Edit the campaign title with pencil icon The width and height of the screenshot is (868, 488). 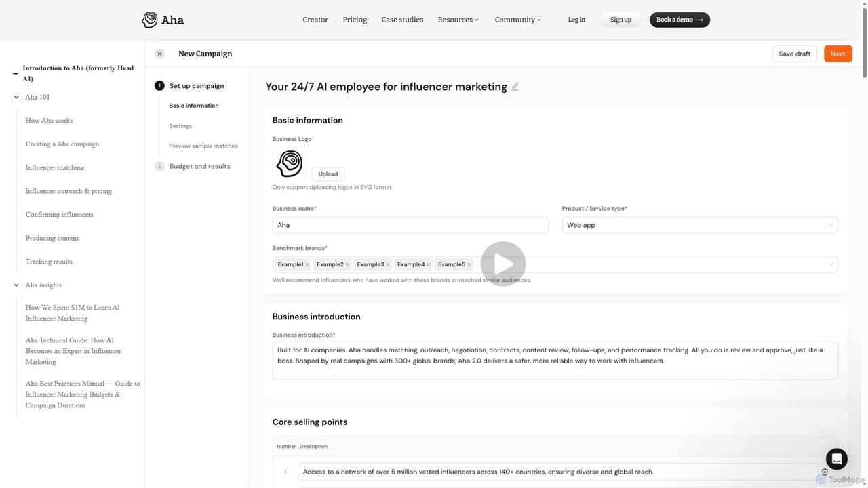(515, 87)
